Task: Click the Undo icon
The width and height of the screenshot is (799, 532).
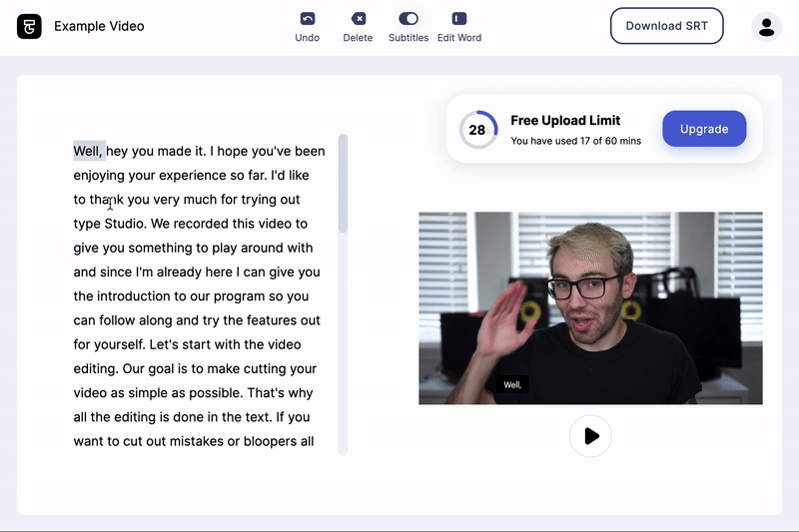Action: click(x=308, y=19)
